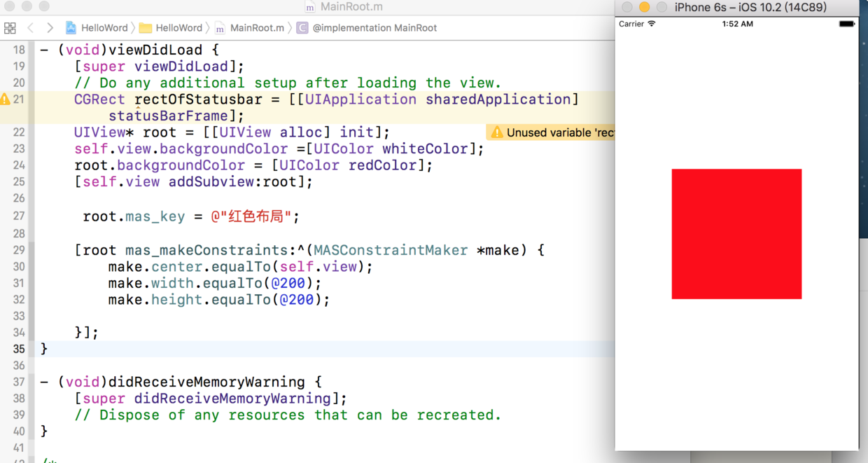
Task: Click the redColor call on line 24
Action: coord(382,165)
